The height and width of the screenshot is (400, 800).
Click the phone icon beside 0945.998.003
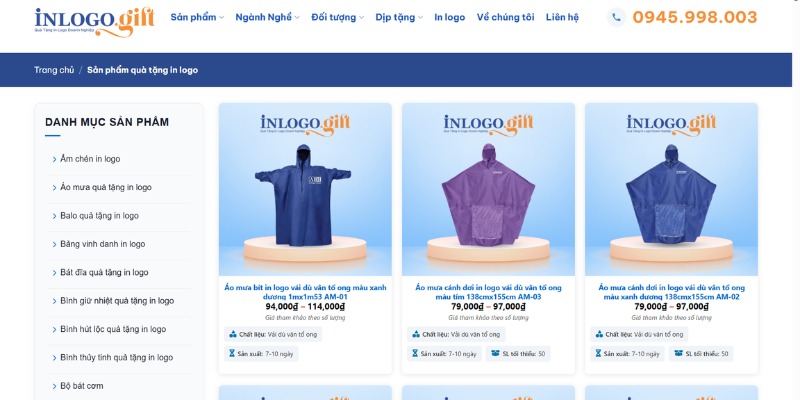[616, 17]
